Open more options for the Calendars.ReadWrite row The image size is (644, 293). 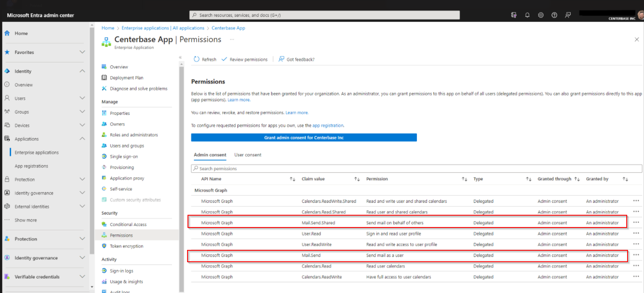[636, 277]
